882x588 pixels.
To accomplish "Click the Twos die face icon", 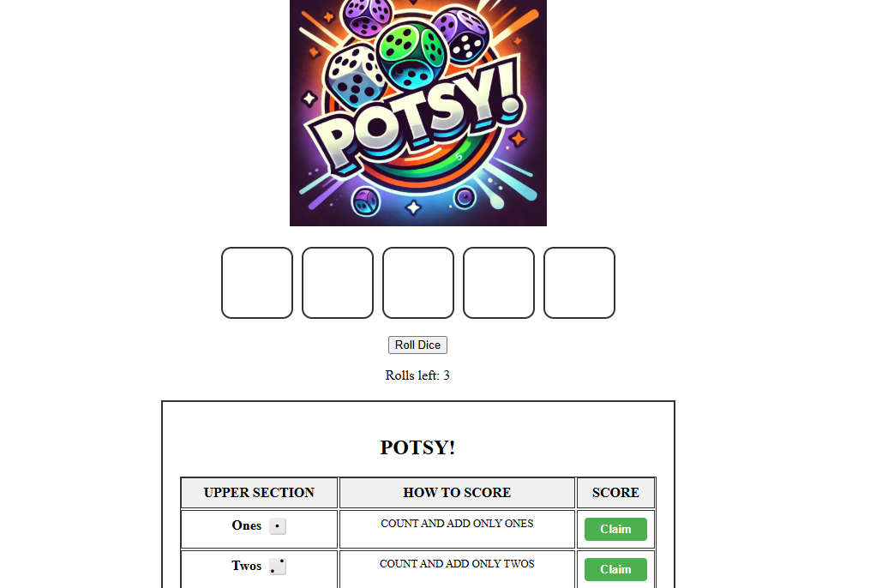I will pyautogui.click(x=277, y=566).
